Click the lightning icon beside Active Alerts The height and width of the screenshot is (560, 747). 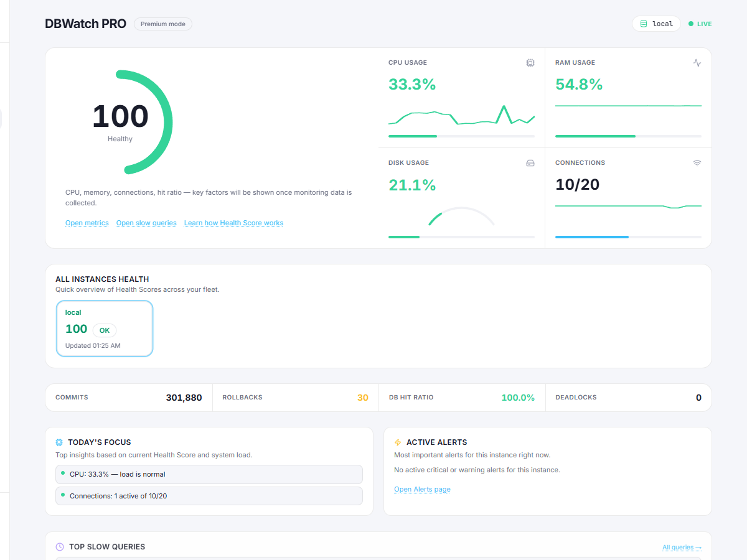coord(397,442)
